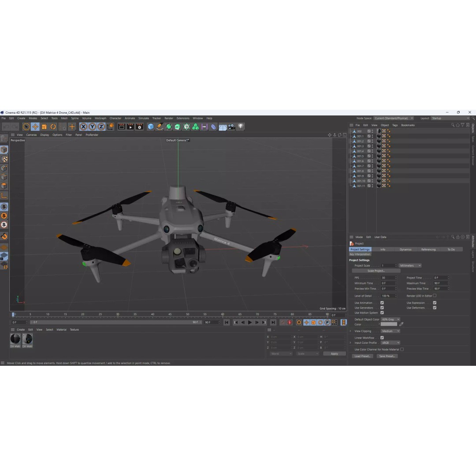Click the eyedropper next to Color
Image resolution: width=476 pixels, height=476 pixels.
[x=402, y=324]
